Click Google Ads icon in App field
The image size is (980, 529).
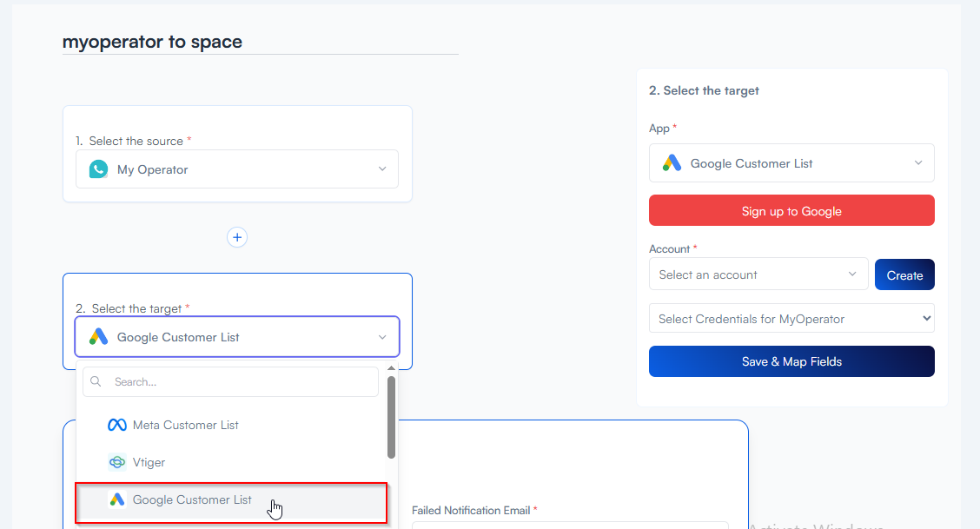(x=672, y=163)
